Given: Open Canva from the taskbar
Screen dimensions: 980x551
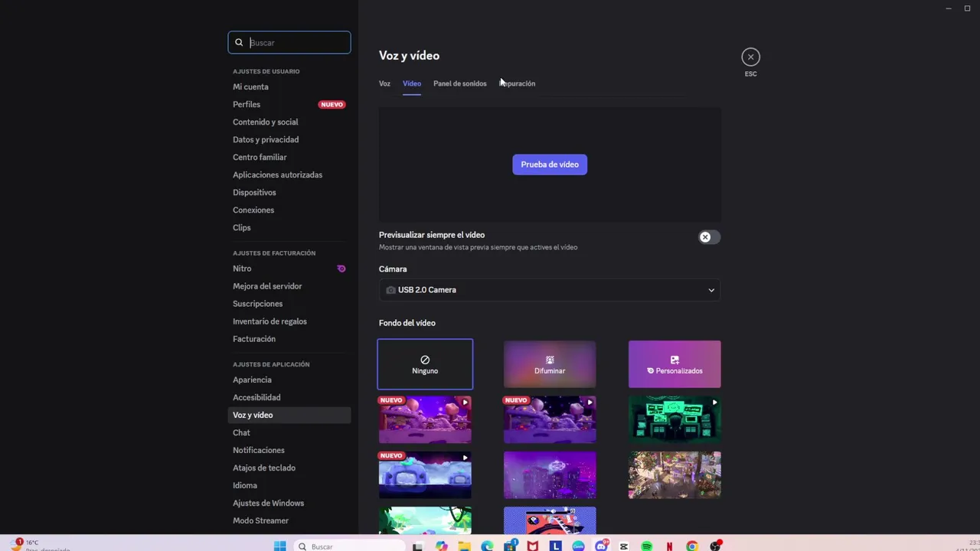Looking at the screenshot, I should [x=578, y=546].
